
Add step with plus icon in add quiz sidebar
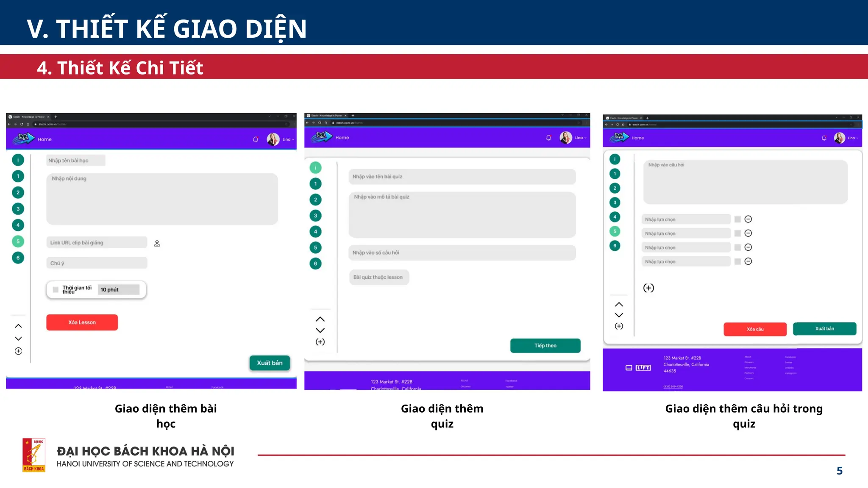point(320,342)
